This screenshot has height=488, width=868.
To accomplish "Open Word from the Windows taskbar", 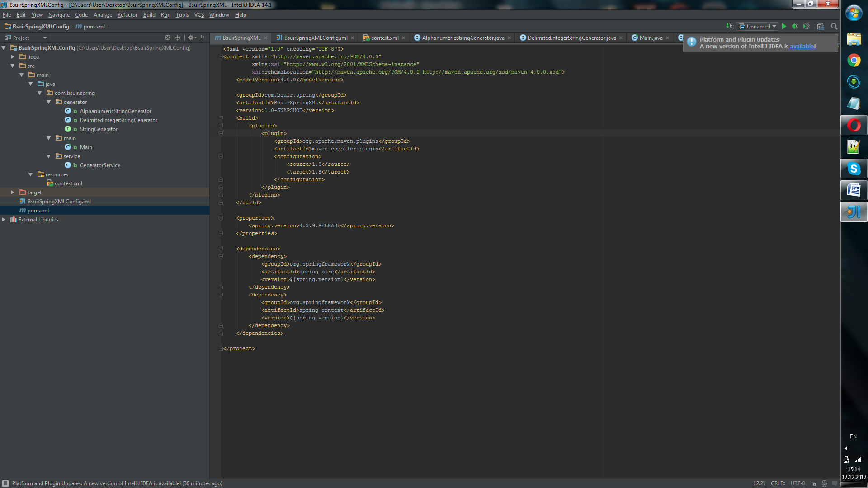I will click(854, 190).
